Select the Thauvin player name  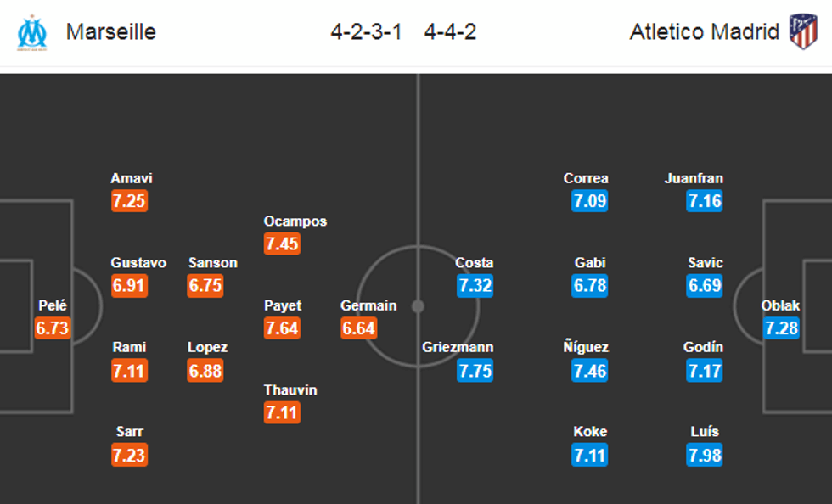pyautogui.click(x=290, y=390)
